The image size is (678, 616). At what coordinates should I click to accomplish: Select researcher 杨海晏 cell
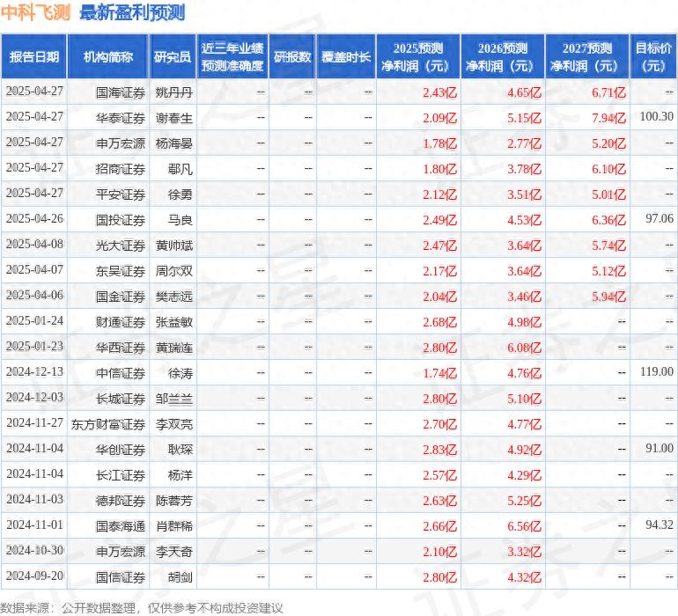(173, 143)
